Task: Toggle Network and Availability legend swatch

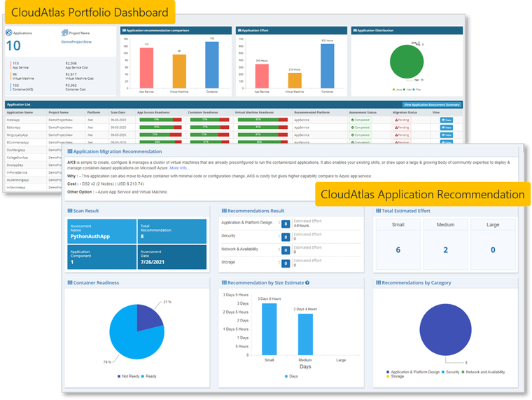Action: (463, 372)
